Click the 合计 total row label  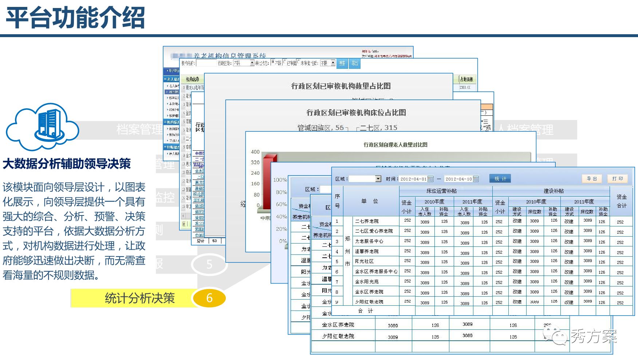pos(365,310)
